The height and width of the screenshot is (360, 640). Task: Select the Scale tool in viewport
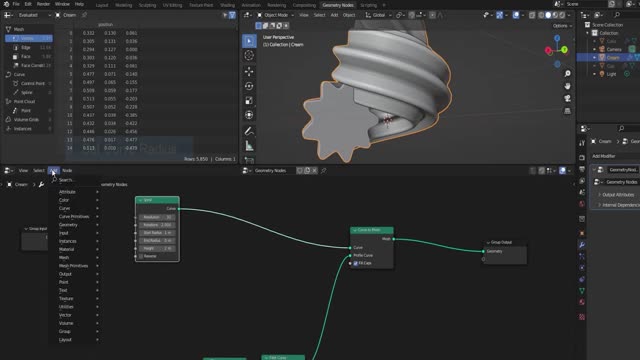click(x=249, y=100)
